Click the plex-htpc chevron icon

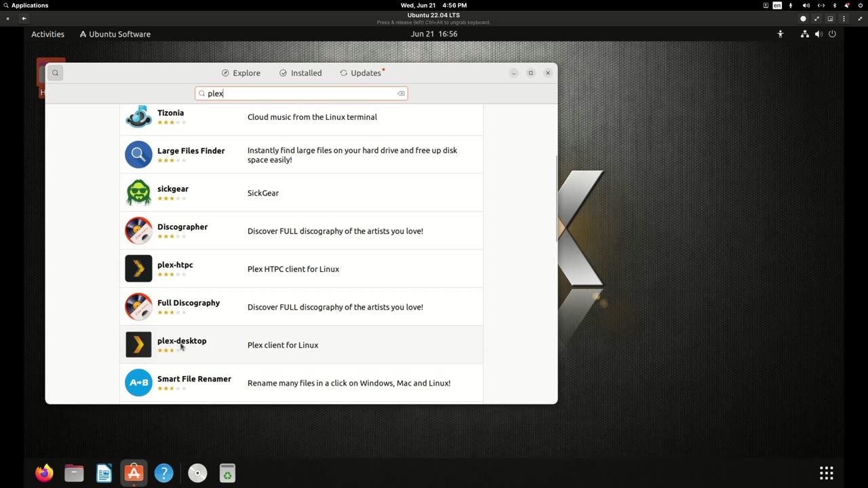pos(138,268)
